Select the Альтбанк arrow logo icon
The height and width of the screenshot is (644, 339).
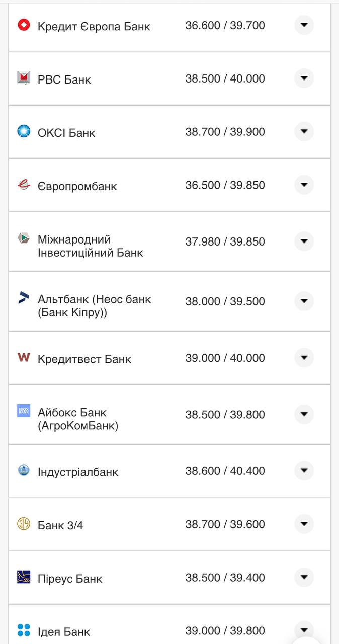click(22, 298)
